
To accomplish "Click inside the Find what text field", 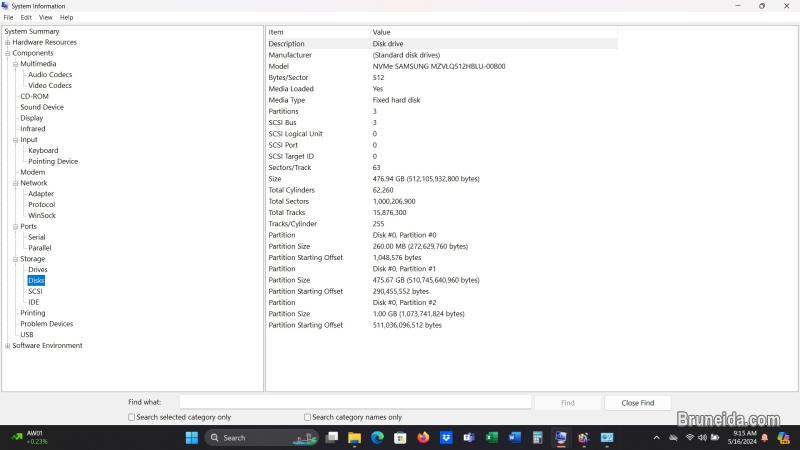I will pyautogui.click(x=355, y=402).
